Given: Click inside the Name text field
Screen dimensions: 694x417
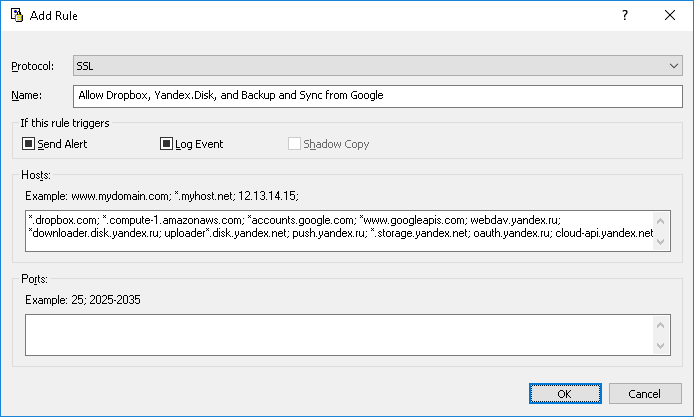Looking at the screenshot, I should click(377, 96).
